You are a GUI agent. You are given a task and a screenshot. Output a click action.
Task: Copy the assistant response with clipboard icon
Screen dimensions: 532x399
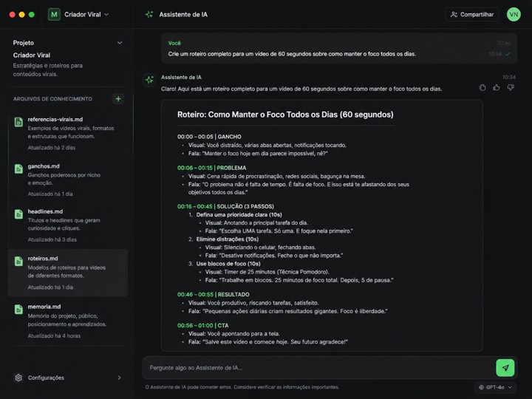[482, 87]
